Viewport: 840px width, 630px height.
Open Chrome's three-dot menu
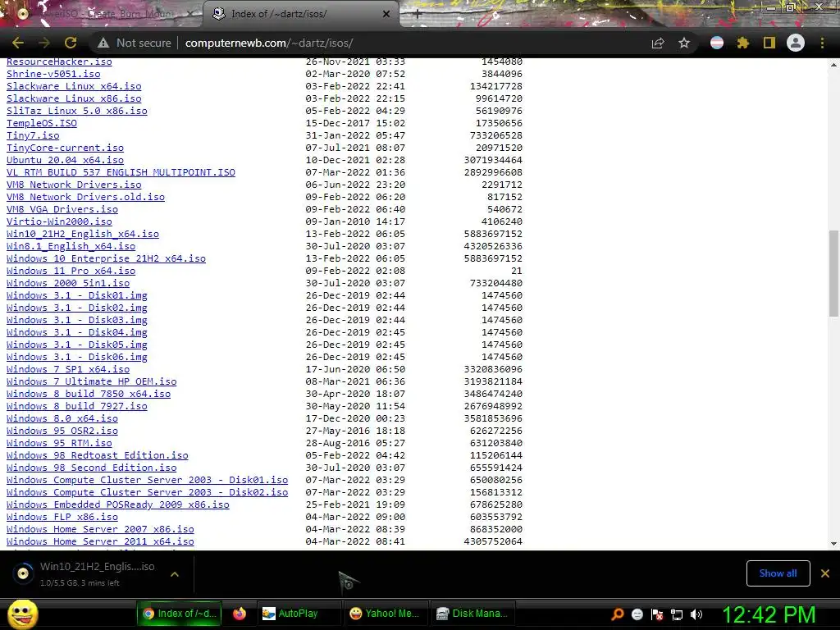822,43
